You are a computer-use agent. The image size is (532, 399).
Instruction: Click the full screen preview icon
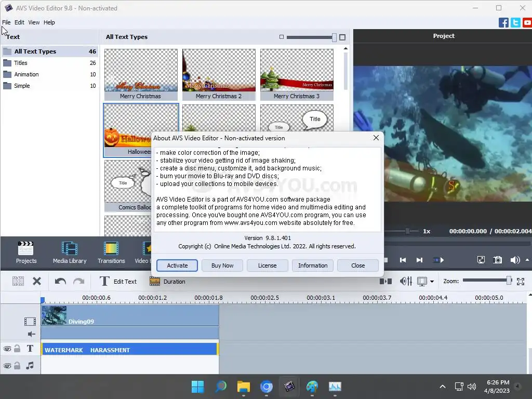(481, 260)
